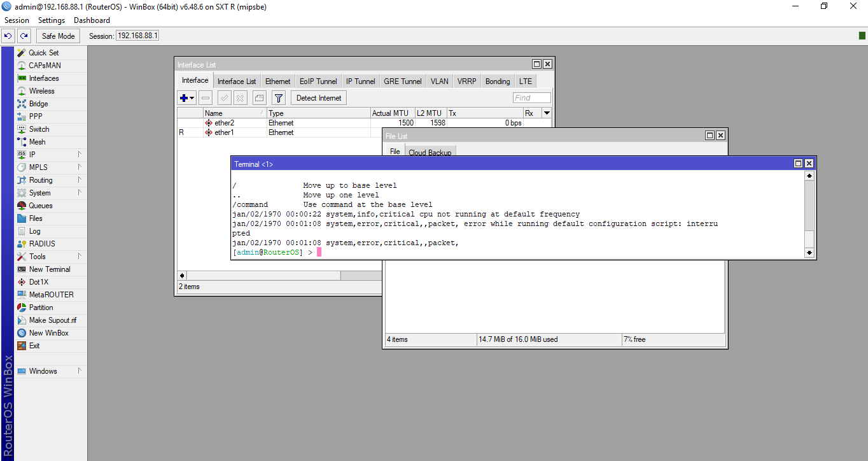The image size is (868, 461).
Task: Expand the Tools submenu
Action: tap(80, 257)
